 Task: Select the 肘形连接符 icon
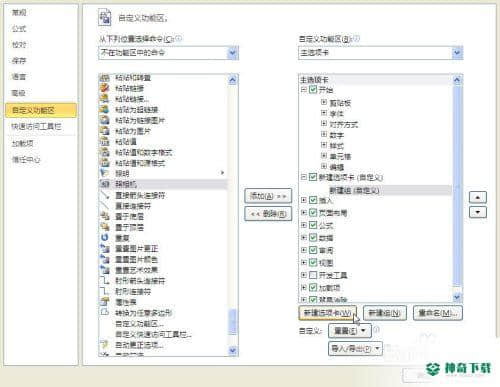(105, 291)
